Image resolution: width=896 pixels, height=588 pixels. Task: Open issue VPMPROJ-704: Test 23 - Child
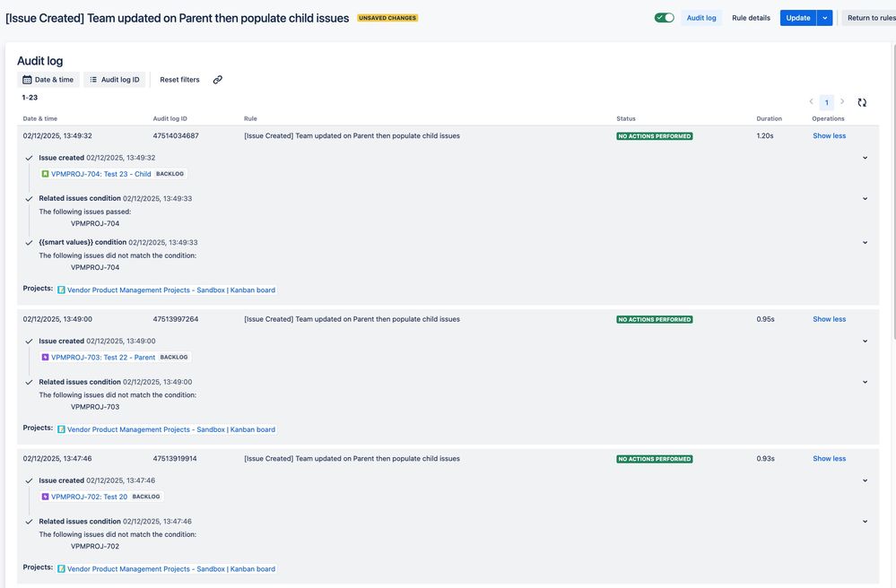tap(100, 174)
